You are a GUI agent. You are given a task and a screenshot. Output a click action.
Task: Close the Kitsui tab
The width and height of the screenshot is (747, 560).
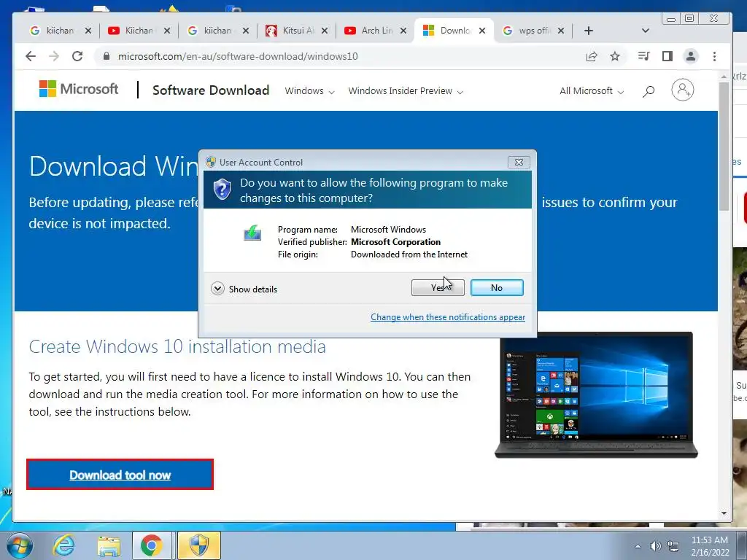[325, 31]
